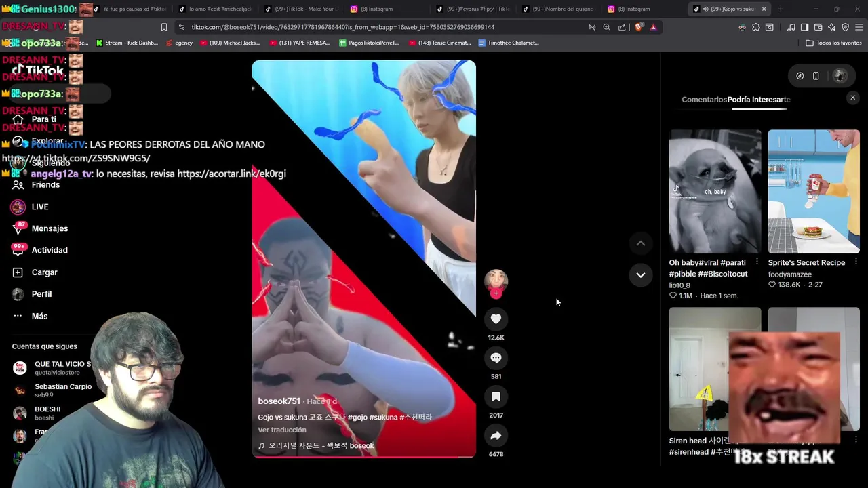Open the boseok751 username on the video

coord(279,401)
